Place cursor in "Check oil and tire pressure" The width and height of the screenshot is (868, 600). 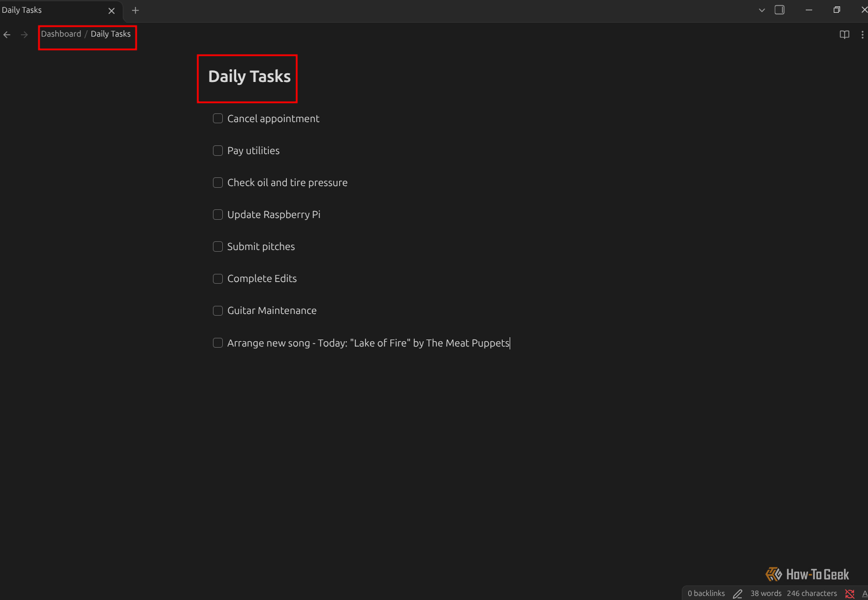[287, 183]
